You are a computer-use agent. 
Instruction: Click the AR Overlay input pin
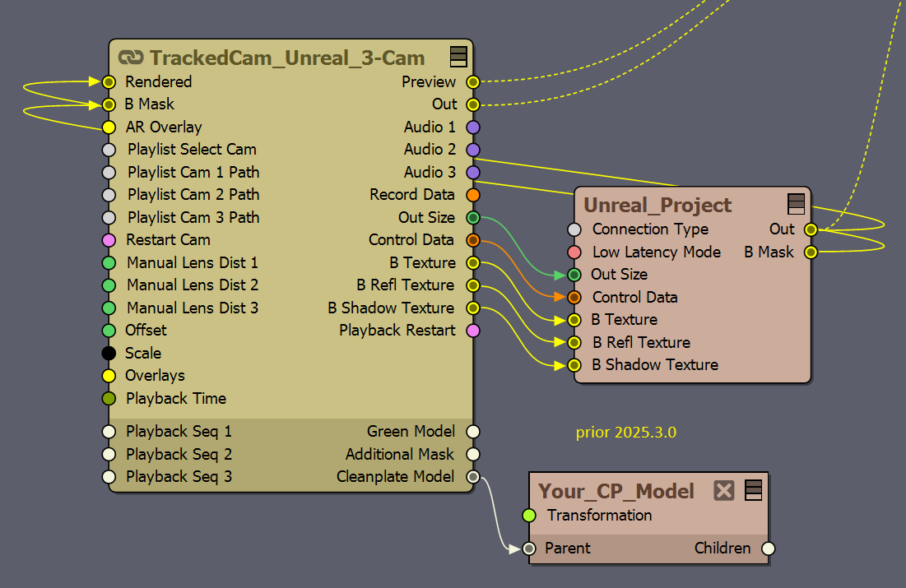coord(109,127)
